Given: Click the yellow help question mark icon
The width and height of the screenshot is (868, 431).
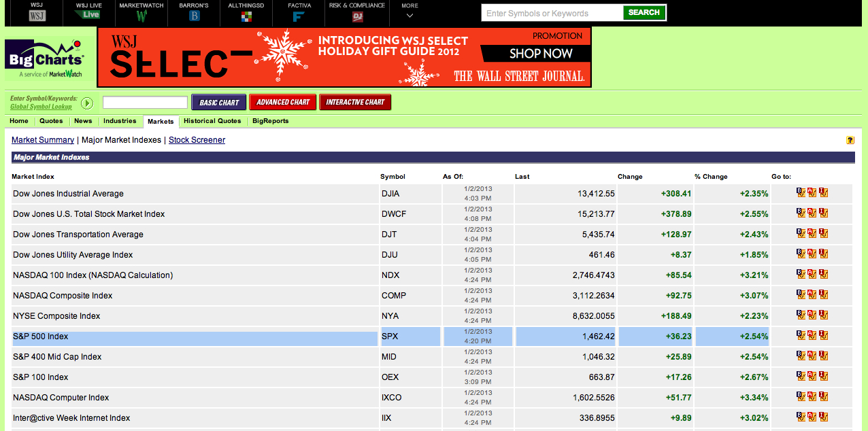Looking at the screenshot, I should [x=850, y=140].
